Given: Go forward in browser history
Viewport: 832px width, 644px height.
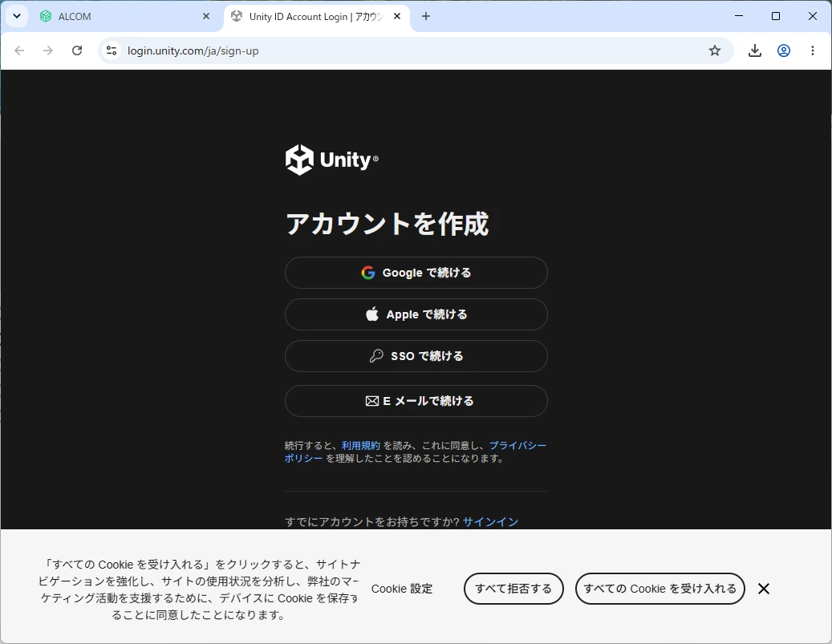Looking at the screenshot, I should [x=48, y=51].
